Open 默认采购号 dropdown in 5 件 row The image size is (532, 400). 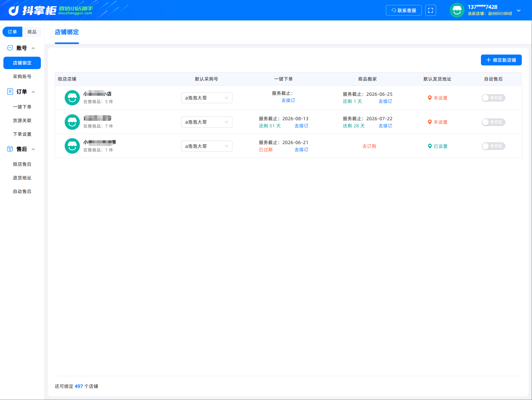coord(206,98)
